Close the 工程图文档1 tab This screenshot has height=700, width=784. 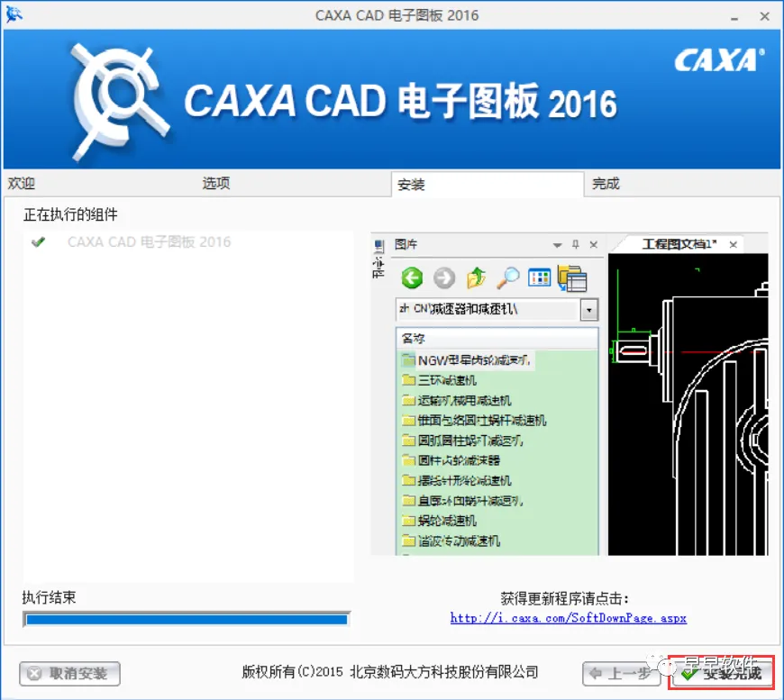click(733, 244)
